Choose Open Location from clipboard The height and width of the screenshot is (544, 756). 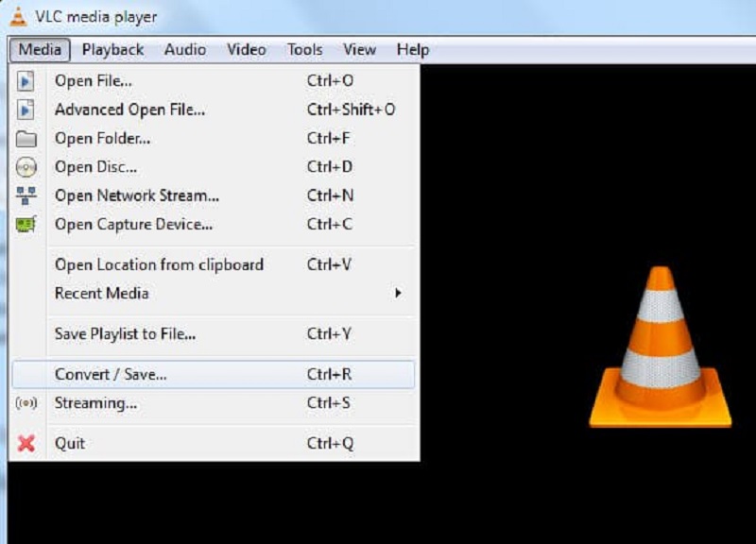click(x=158, y=264)
